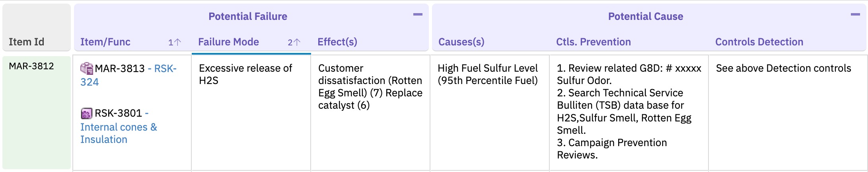Viewport: 868px width, 172px height.
Task: Collapse the Potential Cause column group
Action: point(855,15)
